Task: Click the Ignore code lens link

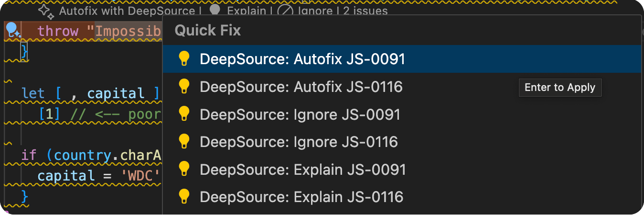Action: pyautogui.click(x=315, y=11)
